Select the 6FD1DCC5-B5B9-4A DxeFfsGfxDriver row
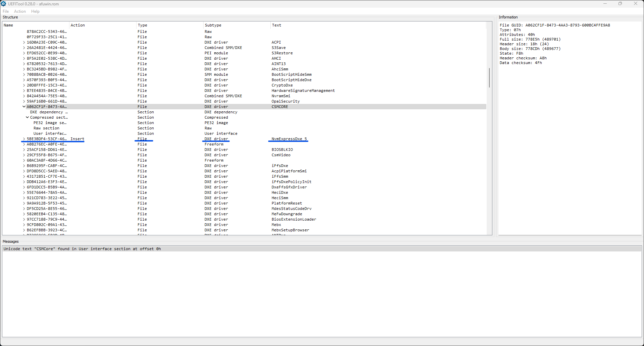Image resolution: width=644 pixels, height=346 pixels. pos(244,187)
